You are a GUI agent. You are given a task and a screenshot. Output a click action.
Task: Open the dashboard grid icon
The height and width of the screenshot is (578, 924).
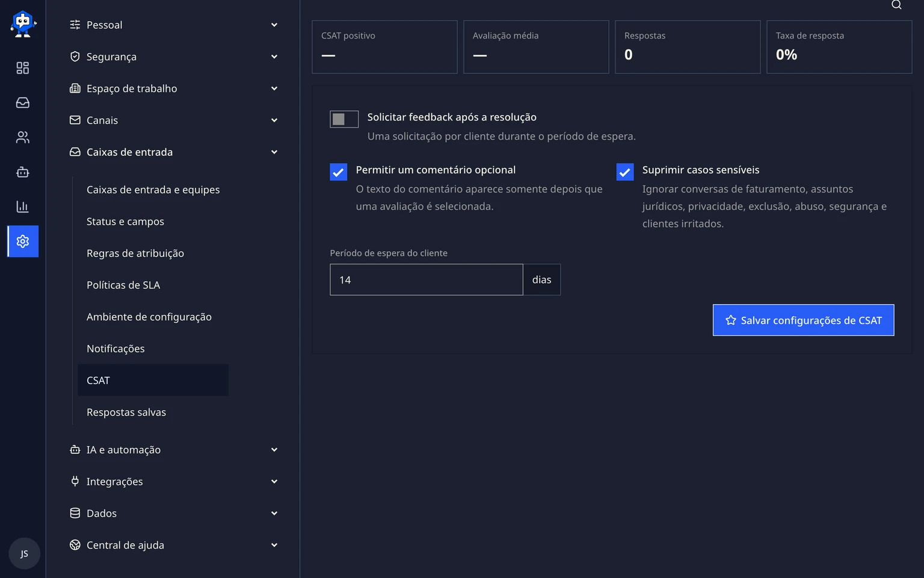(23, 68)
